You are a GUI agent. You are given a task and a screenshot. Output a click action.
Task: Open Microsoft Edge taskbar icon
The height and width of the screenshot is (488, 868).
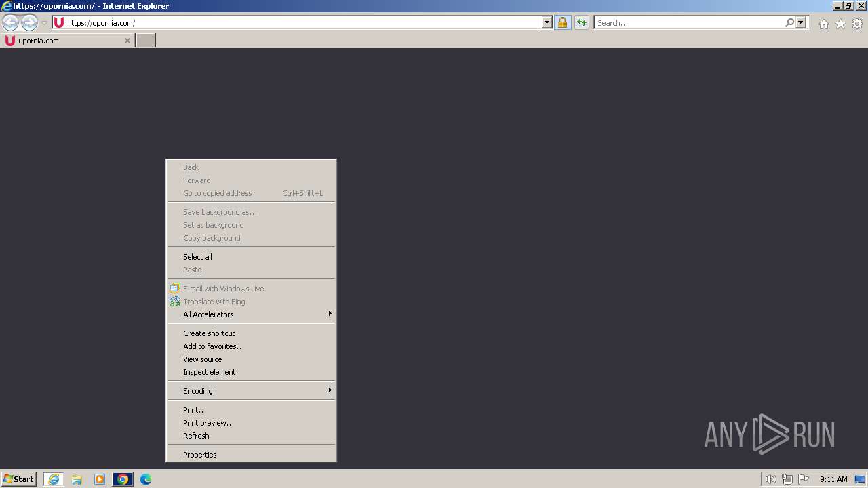tap(146, 479)
